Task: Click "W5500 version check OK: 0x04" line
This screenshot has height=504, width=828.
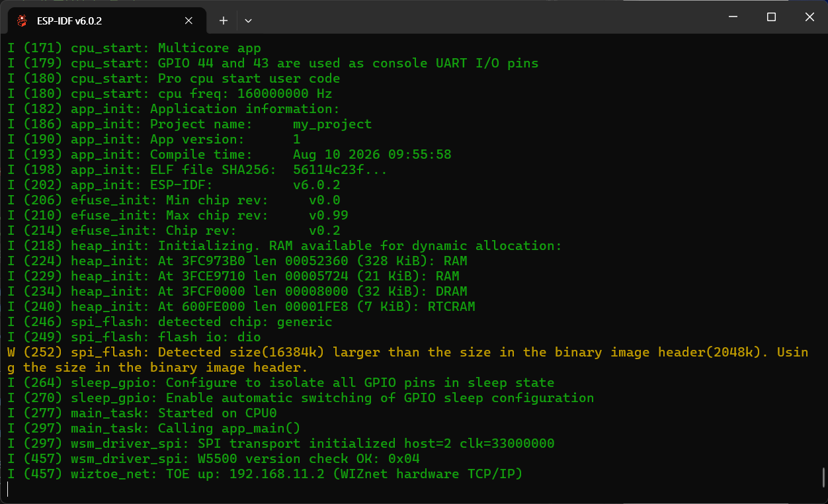Action: (x=213, y=459)
